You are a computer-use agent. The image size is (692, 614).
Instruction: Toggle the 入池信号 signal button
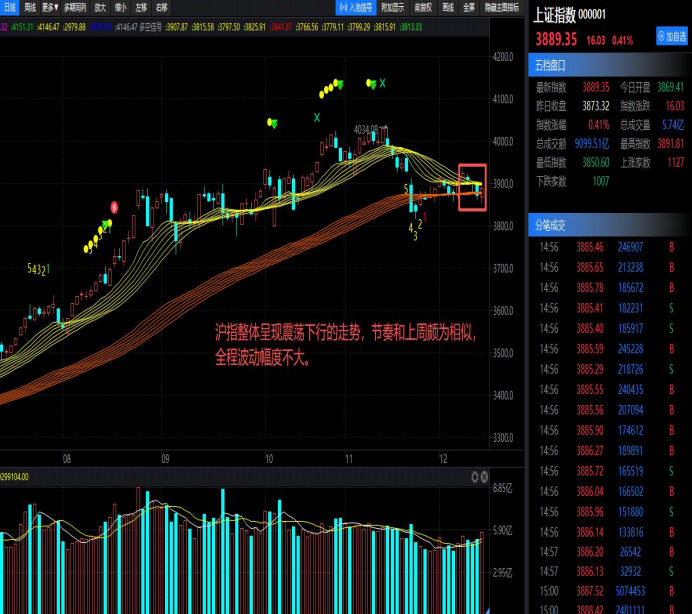tap(356, 8)
